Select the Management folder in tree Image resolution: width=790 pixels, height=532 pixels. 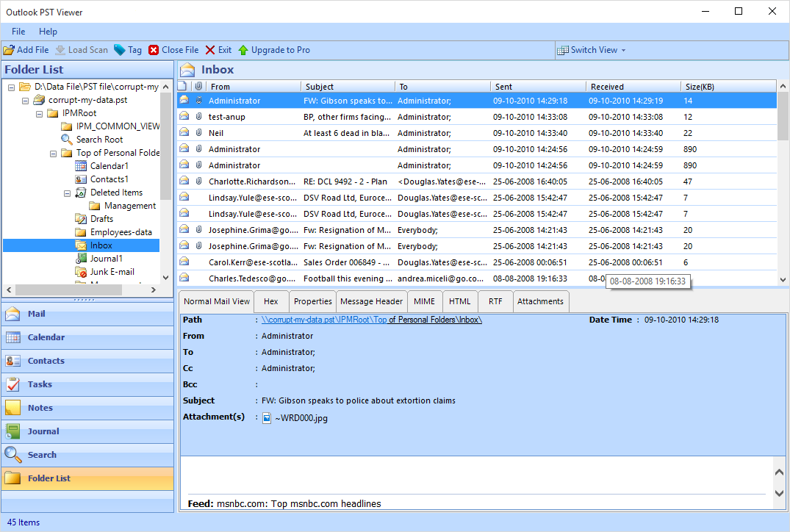click(x=130, y=206)
